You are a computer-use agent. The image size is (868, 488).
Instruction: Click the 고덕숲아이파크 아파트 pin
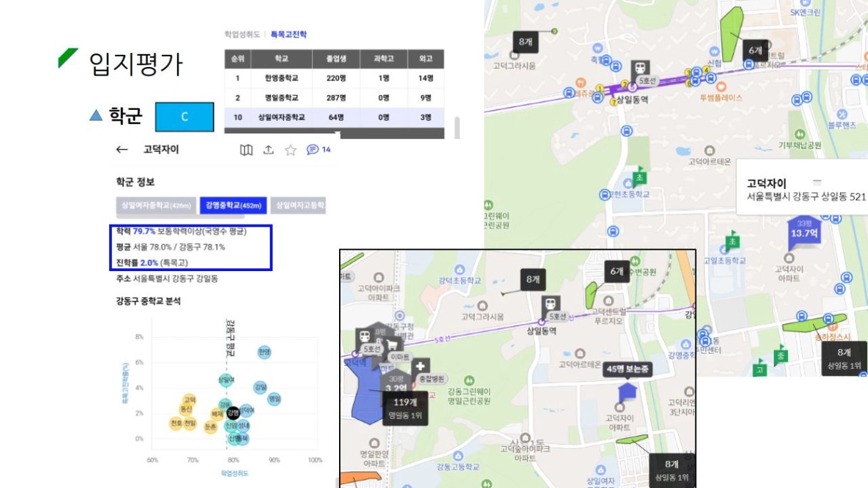pyautogui.click(x=525, y=437)
